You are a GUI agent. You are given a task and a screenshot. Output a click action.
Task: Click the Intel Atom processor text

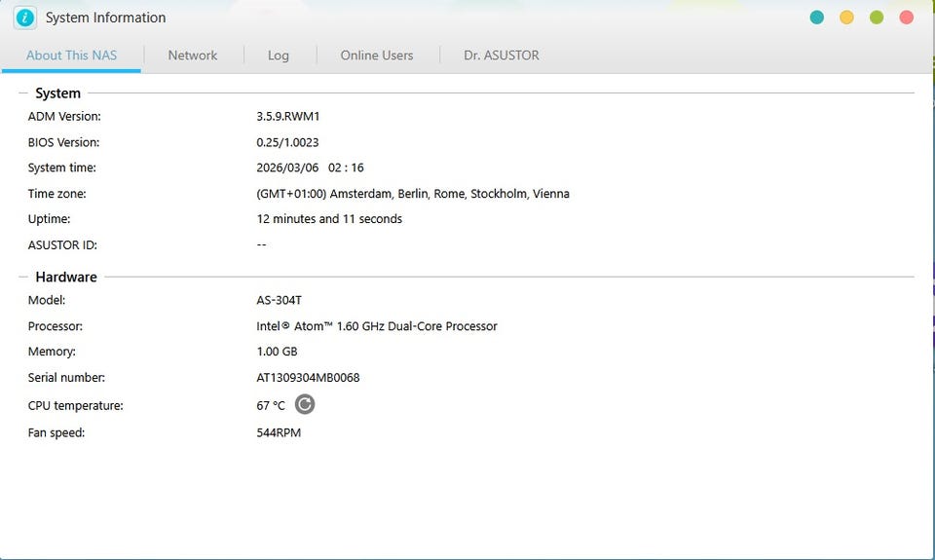click(x=377, y=326)
